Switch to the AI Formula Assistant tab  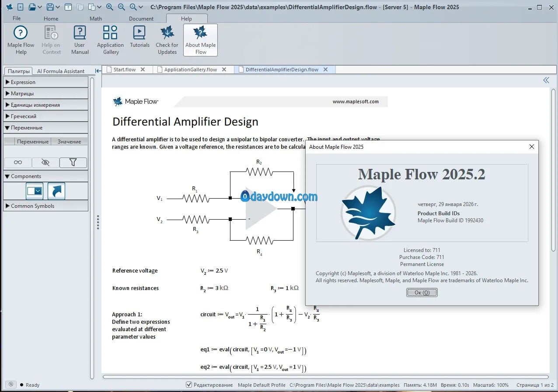pos(61,71)
